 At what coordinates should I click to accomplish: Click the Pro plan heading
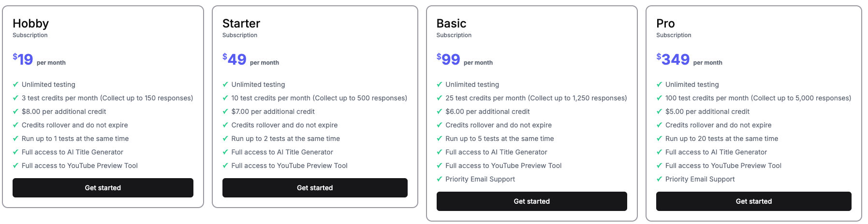click(665, 24)
